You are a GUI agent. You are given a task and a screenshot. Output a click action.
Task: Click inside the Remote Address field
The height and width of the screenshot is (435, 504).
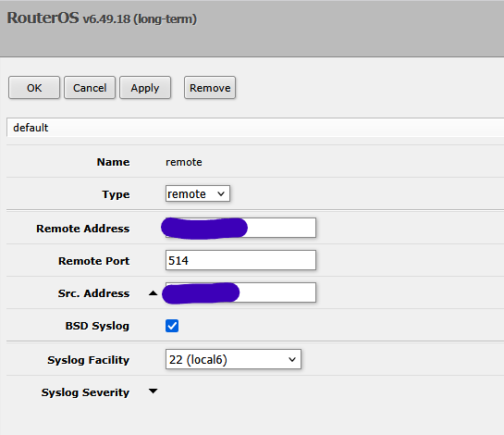[240, 228]
